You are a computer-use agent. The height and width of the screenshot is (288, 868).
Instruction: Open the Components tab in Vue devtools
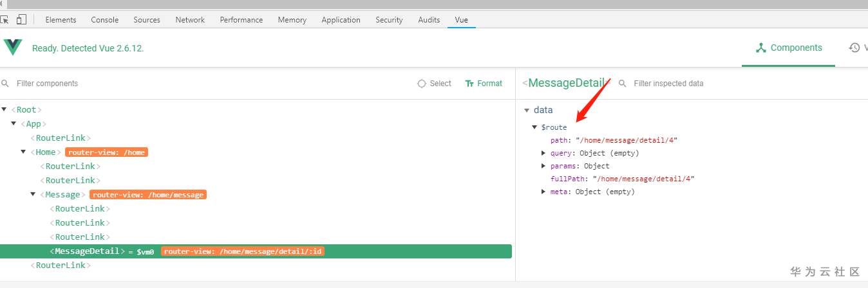click(x=788, y=48)
